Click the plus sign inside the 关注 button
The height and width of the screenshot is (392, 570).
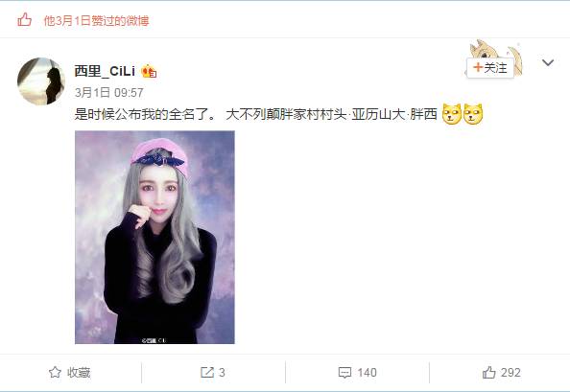pos(478,67)
